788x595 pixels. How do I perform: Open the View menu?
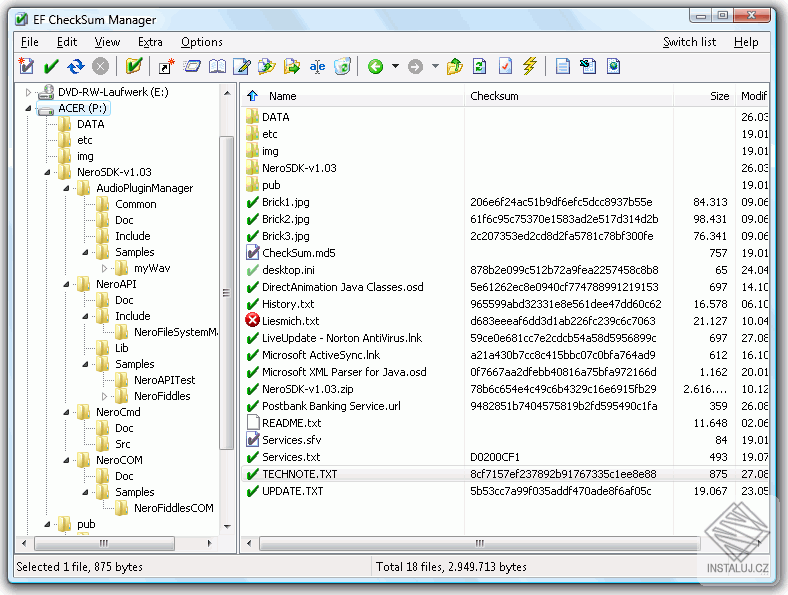click(x=107, y=42)
